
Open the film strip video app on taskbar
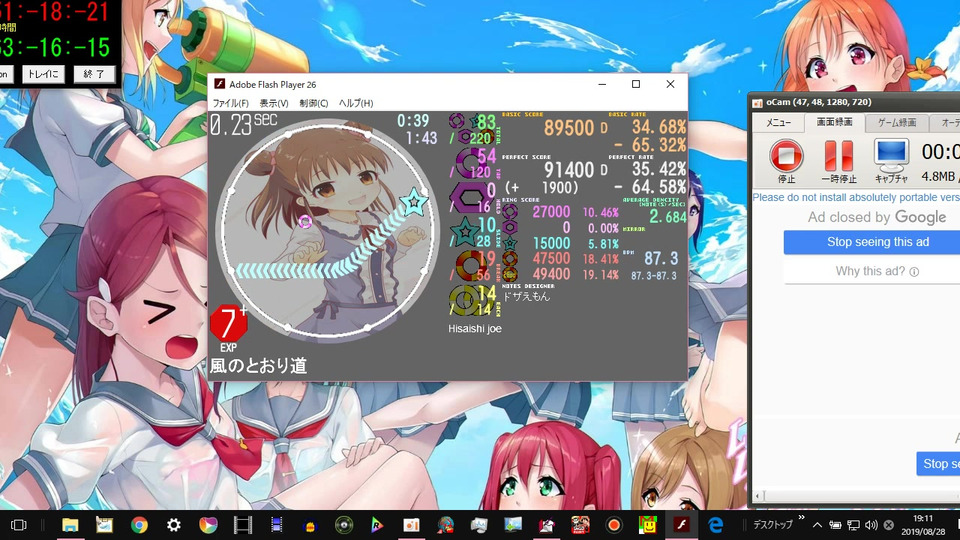[x=242, y=525]
